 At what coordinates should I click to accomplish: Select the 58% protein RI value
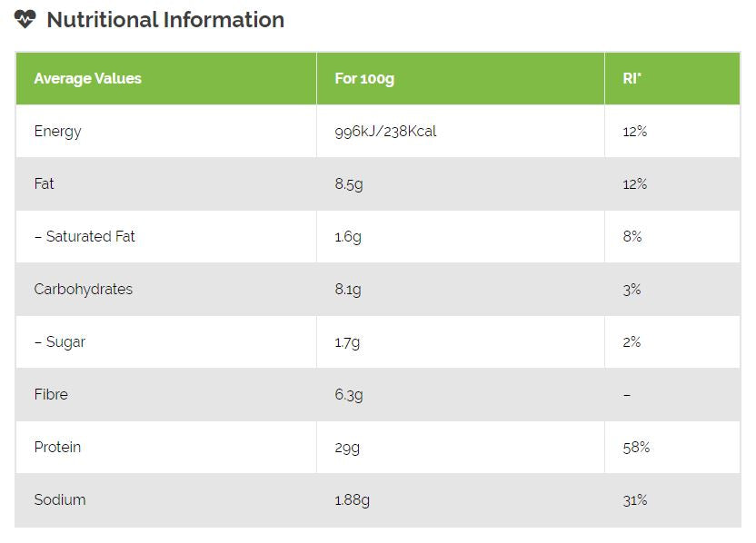(x=636, y=447)
